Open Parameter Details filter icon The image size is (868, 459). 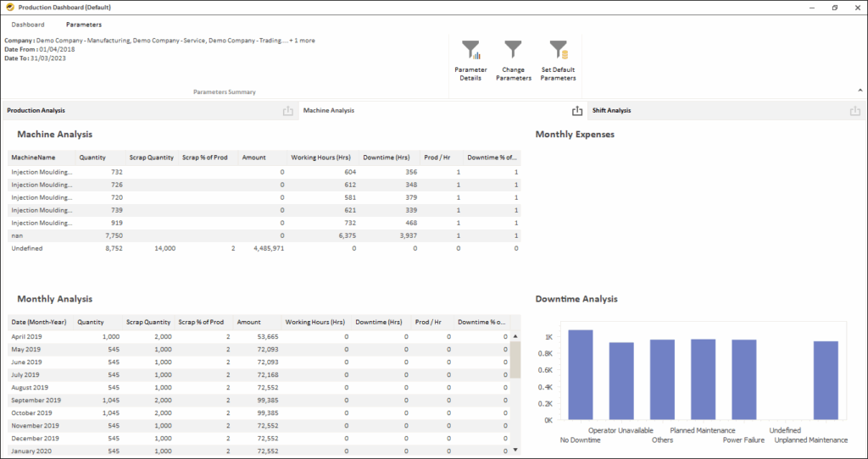pos(470,50)
